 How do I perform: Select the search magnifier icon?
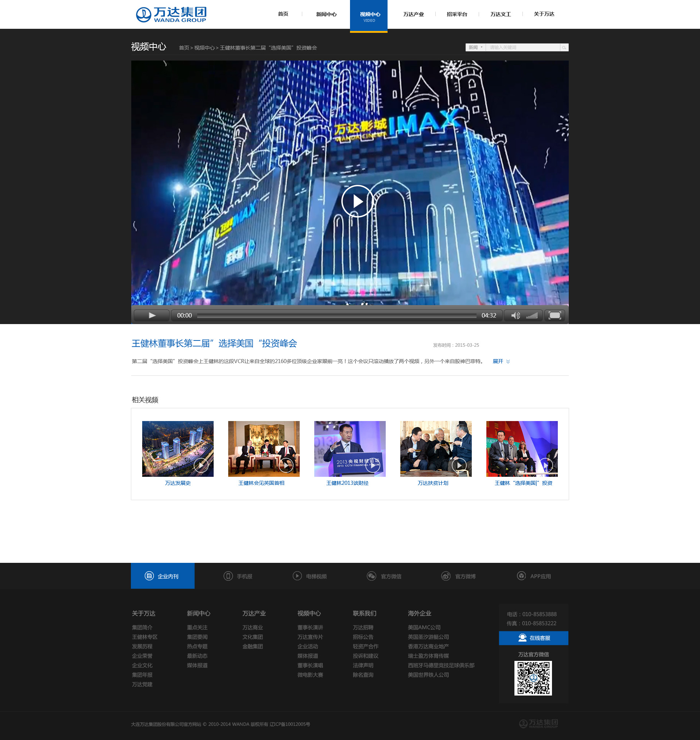coord(563,47)
